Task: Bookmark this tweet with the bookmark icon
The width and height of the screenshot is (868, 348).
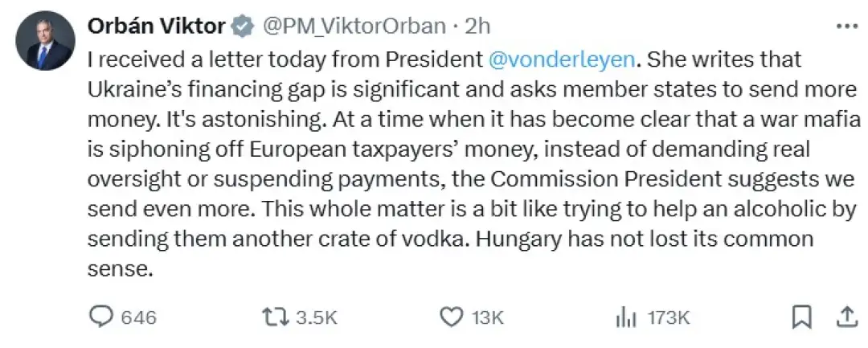Action: (801, 317)
